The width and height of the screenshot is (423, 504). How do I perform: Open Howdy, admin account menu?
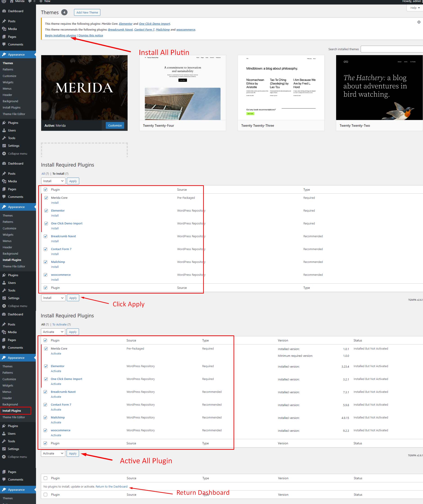point(412,1)
